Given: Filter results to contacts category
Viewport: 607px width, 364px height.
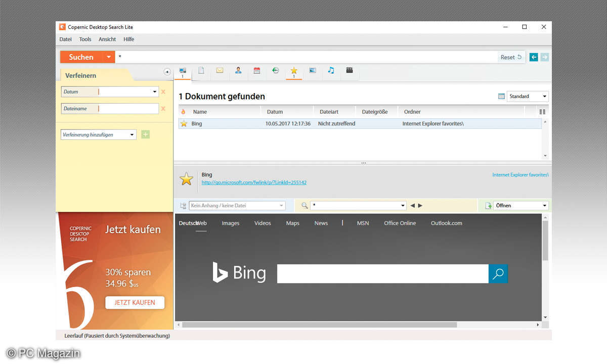Looking at the screenshot, I should pos(238,71).
